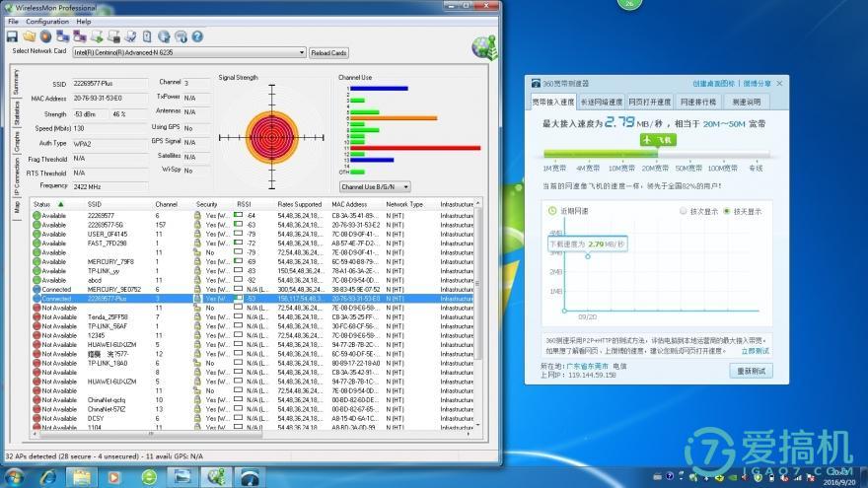The height and width of the screenshot is (488, 868).
Task: Sort list by RSSI column header
Action: [245, 204]
